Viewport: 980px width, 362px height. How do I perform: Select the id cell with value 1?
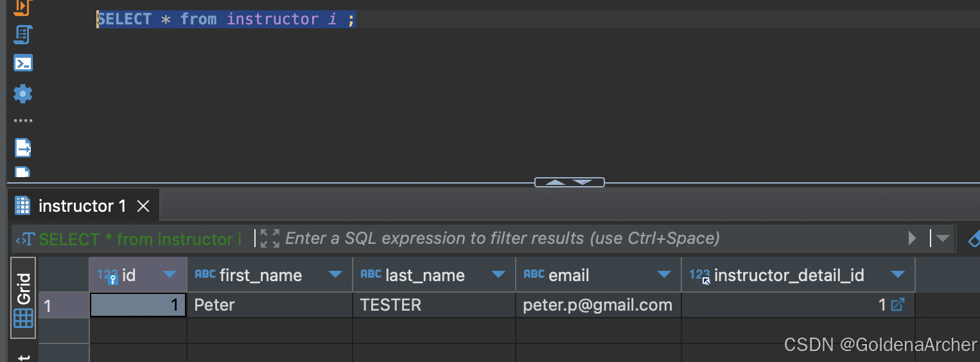(x=138, y=305)
